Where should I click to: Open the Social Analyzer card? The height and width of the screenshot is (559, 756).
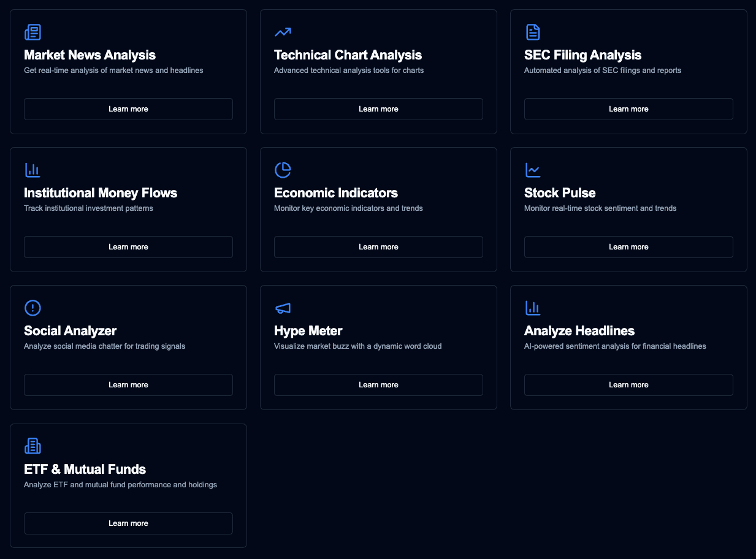128,347
